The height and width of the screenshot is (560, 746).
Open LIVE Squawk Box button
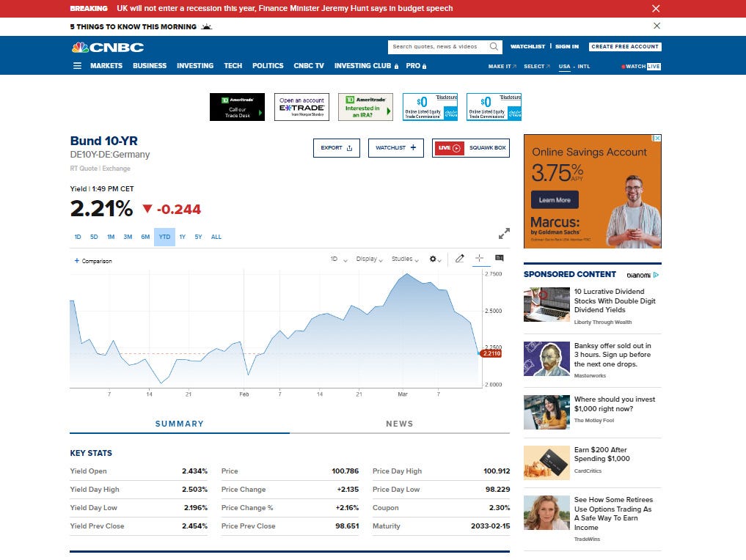(x=470, y=148)
